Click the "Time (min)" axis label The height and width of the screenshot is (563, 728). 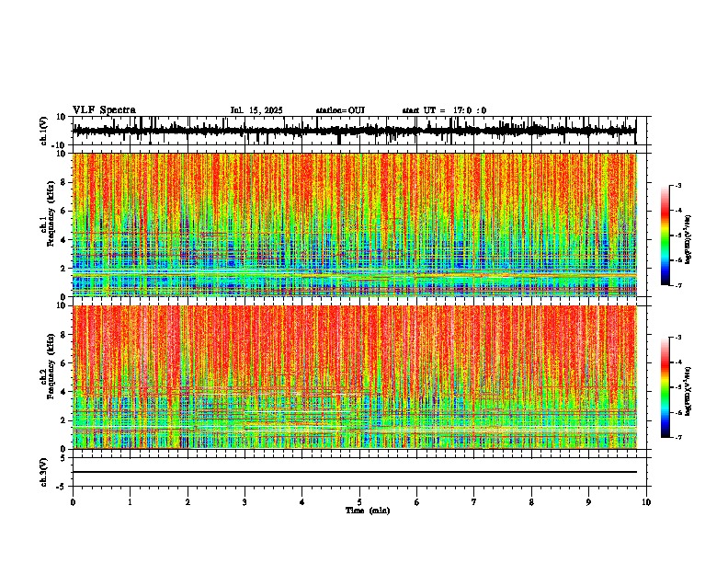click(368, 511)
